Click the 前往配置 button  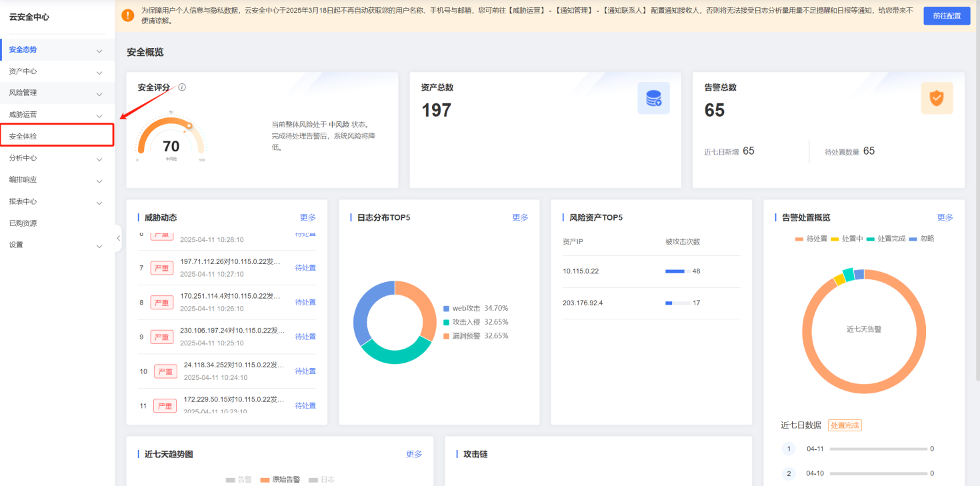(947, 16)
